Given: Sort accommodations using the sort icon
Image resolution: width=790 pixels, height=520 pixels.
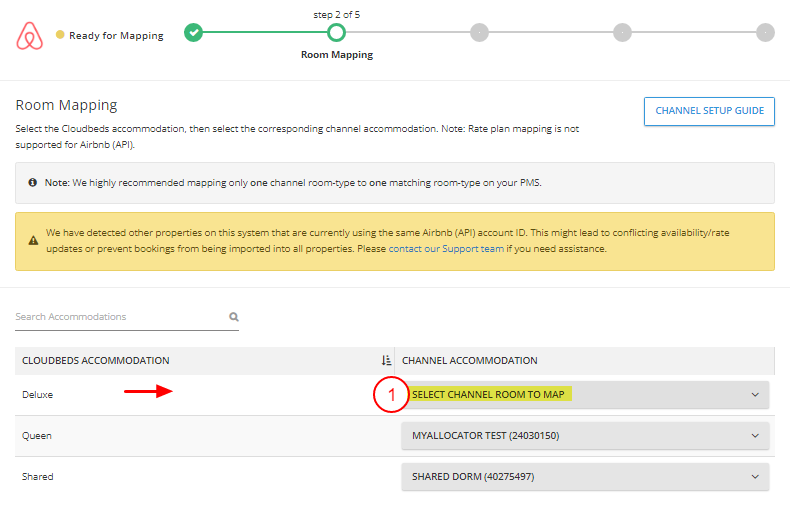Looking at the screenshot, I should tap(386, 361).
